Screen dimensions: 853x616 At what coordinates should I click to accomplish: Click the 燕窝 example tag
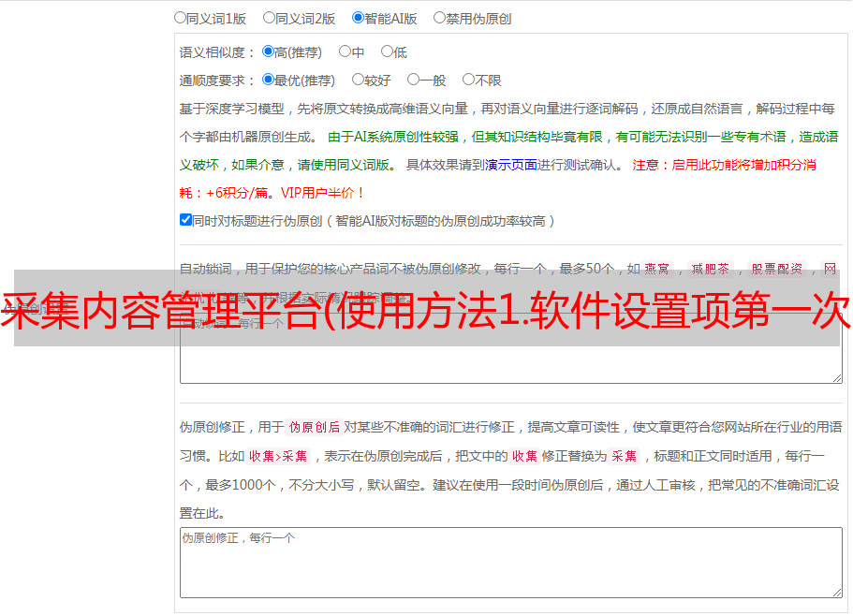(656, 269)
